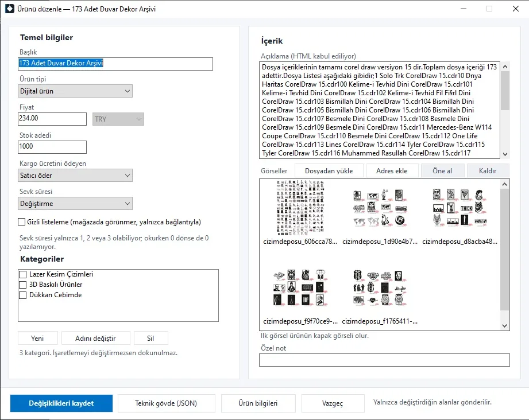
Task: Click the description scrollbar thumb
Action: tap(505, 90)
